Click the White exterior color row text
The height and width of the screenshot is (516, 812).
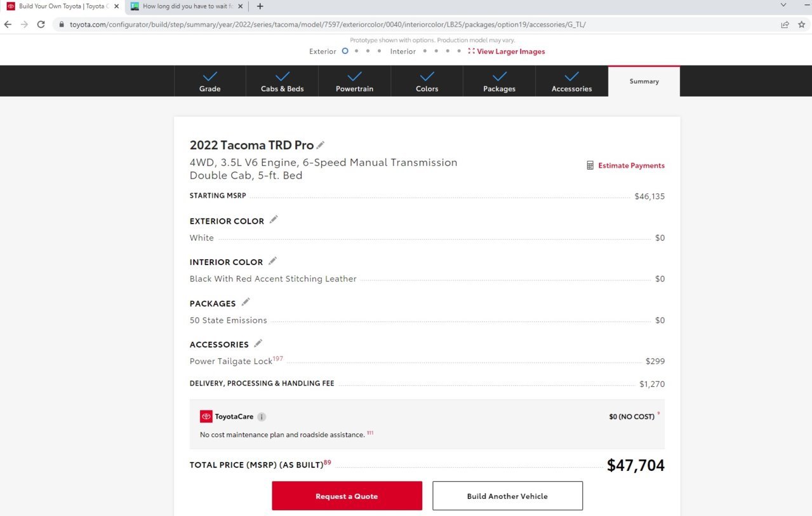pos(202,238)
